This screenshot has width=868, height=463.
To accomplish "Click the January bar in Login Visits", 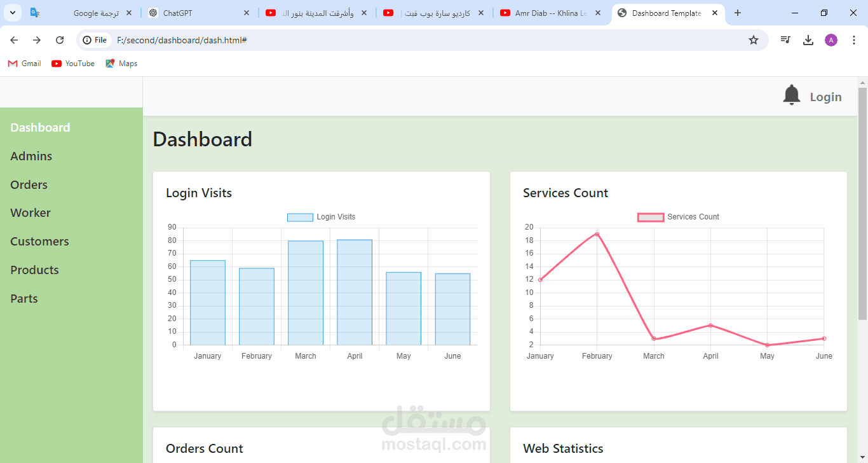I will (x=208, y=303).
